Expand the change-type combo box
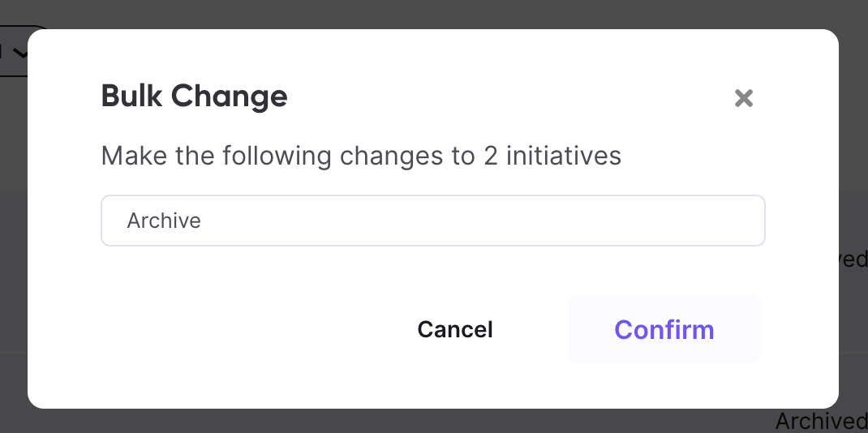This screenshot has width=868, height=433. pyautogui.click(x=433, y=221)
